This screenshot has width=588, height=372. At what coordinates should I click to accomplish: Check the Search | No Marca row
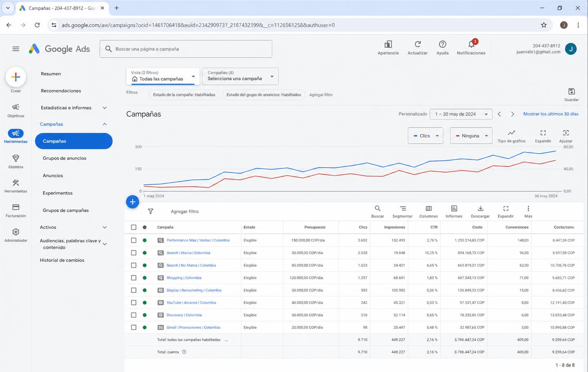[134, 265]
